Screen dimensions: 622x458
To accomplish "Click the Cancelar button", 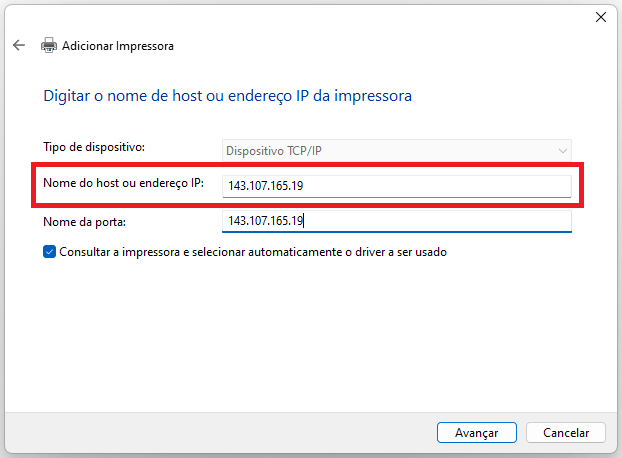I will pos(566,433).
